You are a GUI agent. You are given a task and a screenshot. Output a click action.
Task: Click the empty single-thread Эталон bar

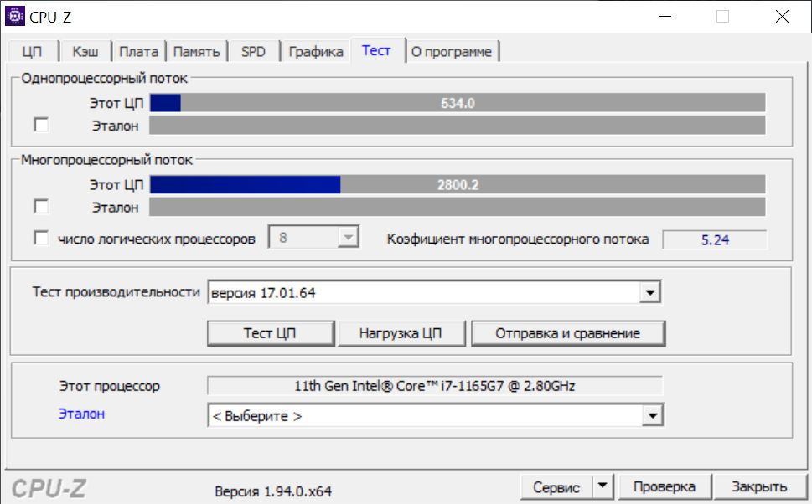tap(458, 126)
